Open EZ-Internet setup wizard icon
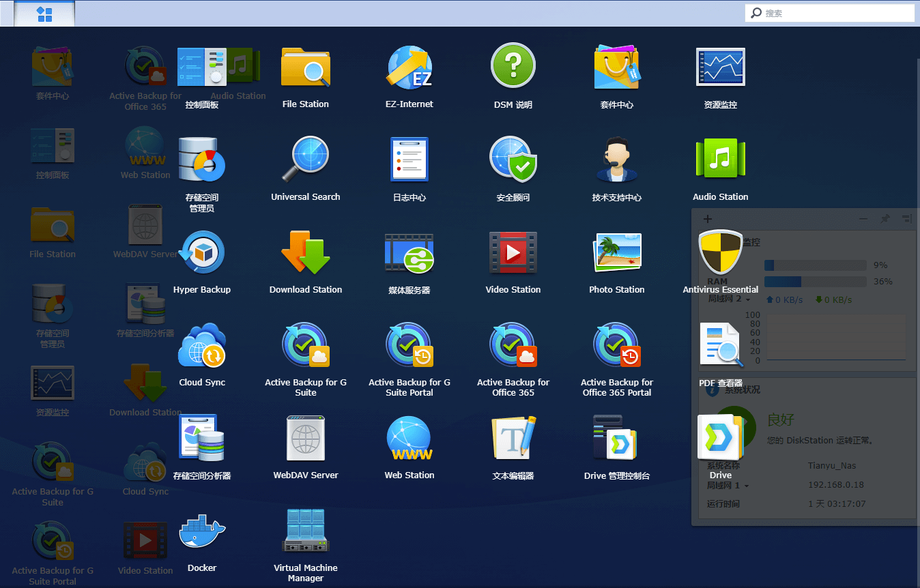 [409, 68]
